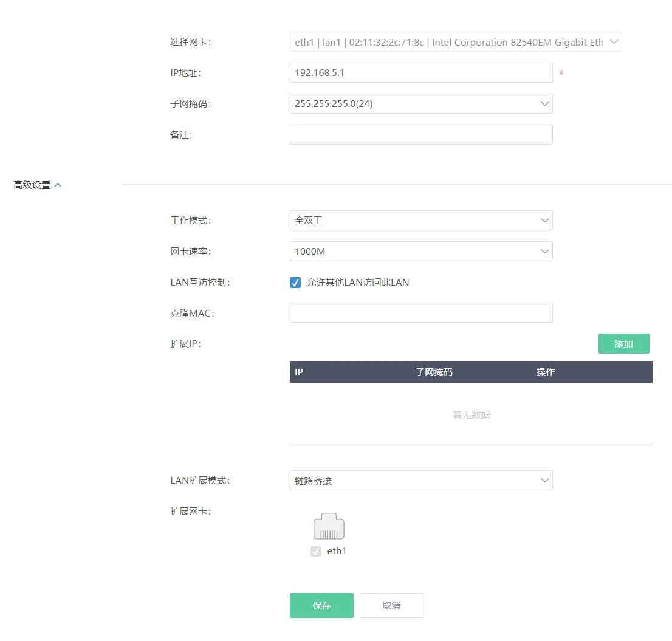This screenshot has height=641, width=672.
Task: Open the 选择网卡 dropdown
Action: (x=456, y=42)
